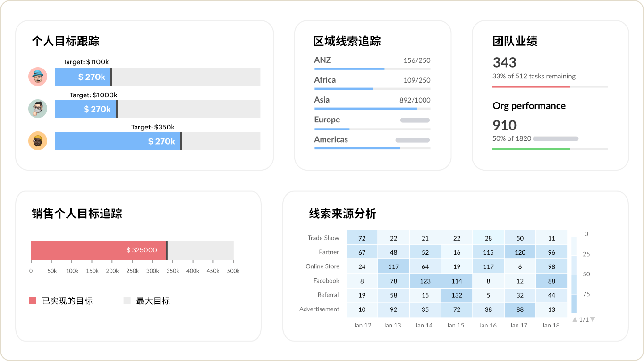
Task: Click the red 团队业绩 tasks progress bar
Action: 531,86
